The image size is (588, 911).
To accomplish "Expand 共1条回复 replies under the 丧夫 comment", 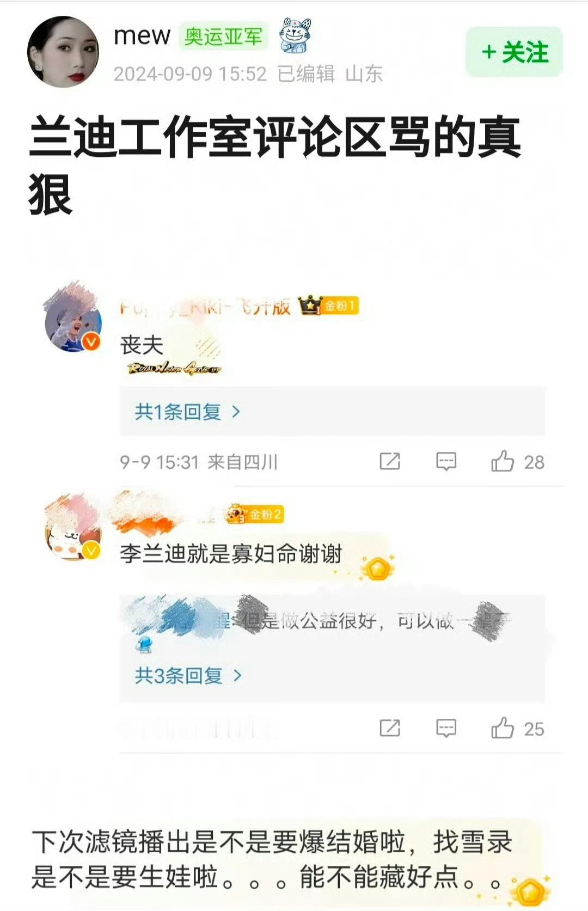I will tap(187, 412).
